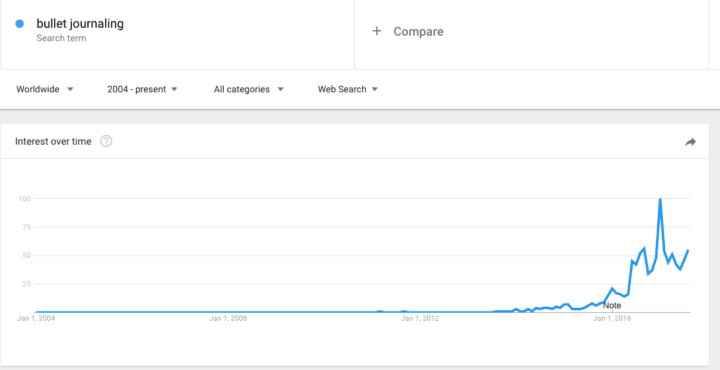The height and width of the screenshot is (370, 720).
Task: Open the Interest over time help icon
Action: (x=106, y=141)
